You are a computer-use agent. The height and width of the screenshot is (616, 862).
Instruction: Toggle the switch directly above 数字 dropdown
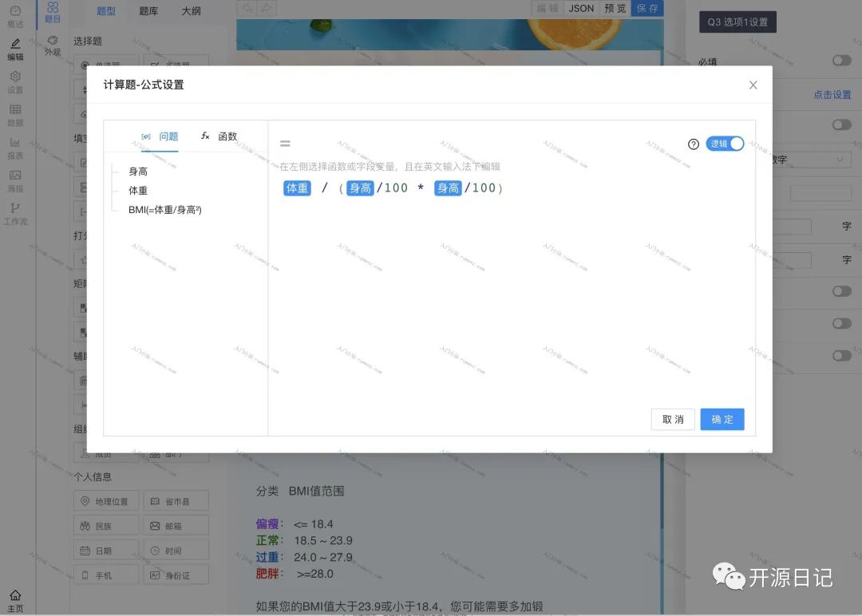pos(842,124)
